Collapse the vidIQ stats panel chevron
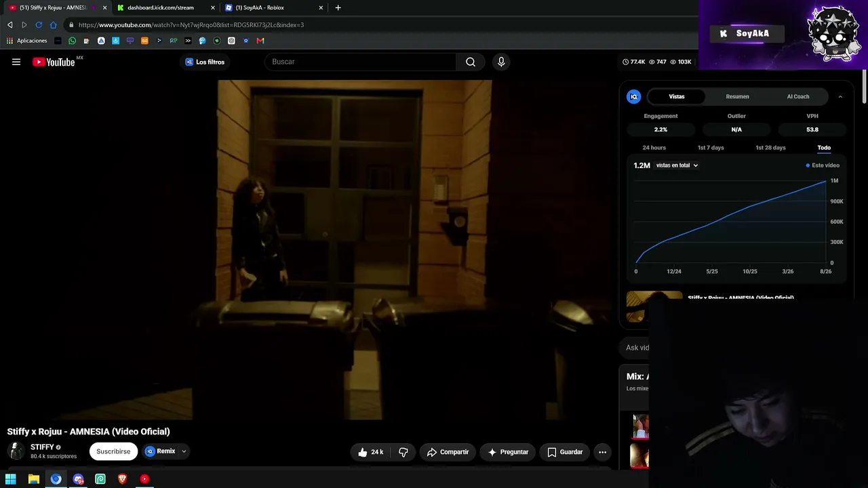Screen dimensions: 868x488 click(840, 96)
